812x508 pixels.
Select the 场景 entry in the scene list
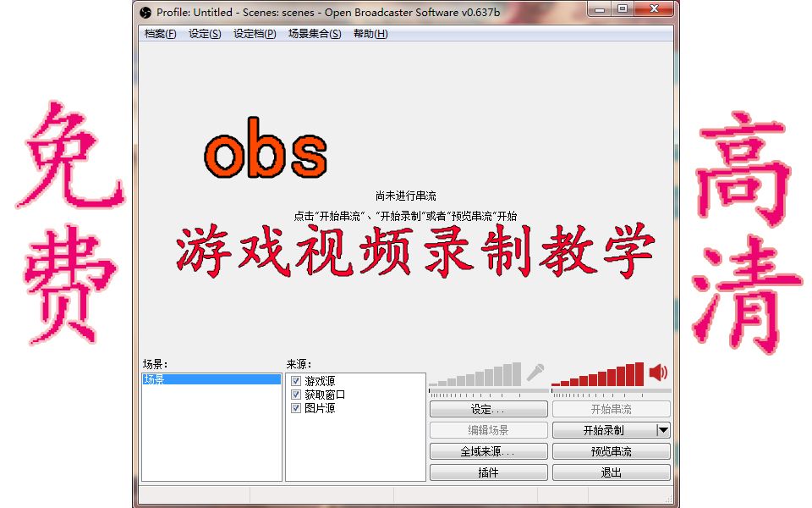[211, 378]
